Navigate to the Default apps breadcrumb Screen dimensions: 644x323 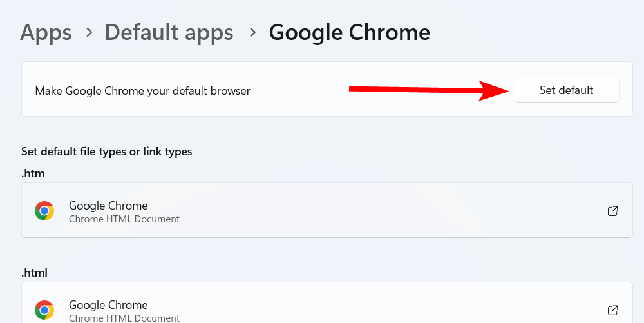(169, 32)
